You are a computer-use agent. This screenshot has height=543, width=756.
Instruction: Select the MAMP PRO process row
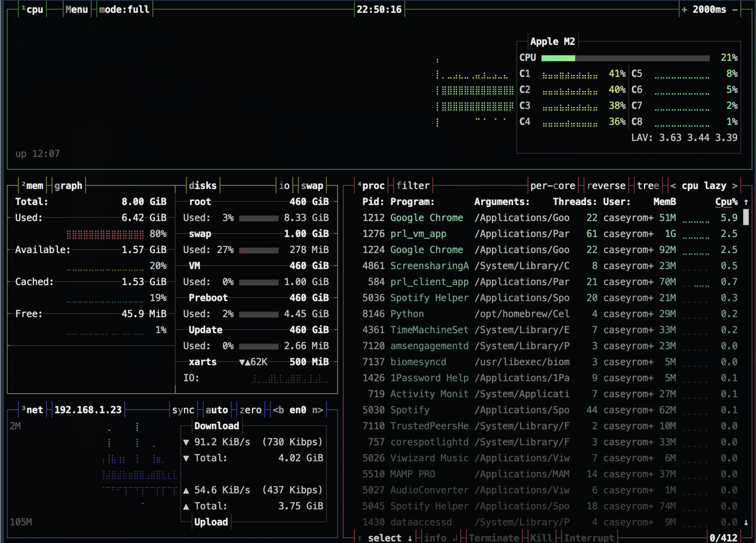click(550, 474)
